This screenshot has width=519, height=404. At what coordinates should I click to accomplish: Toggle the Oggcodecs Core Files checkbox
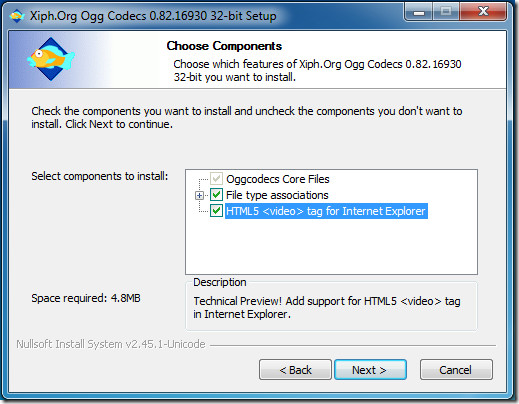[216, 179]
